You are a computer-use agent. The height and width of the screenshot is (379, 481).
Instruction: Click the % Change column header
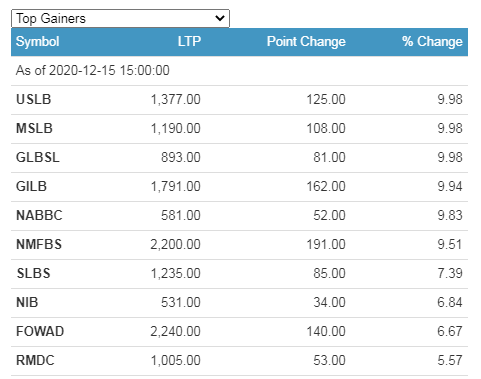[x=432, y=42]
